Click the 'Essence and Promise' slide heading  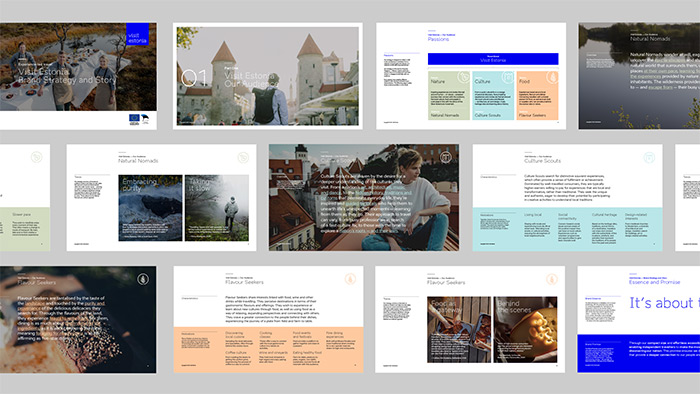(654, 282)
